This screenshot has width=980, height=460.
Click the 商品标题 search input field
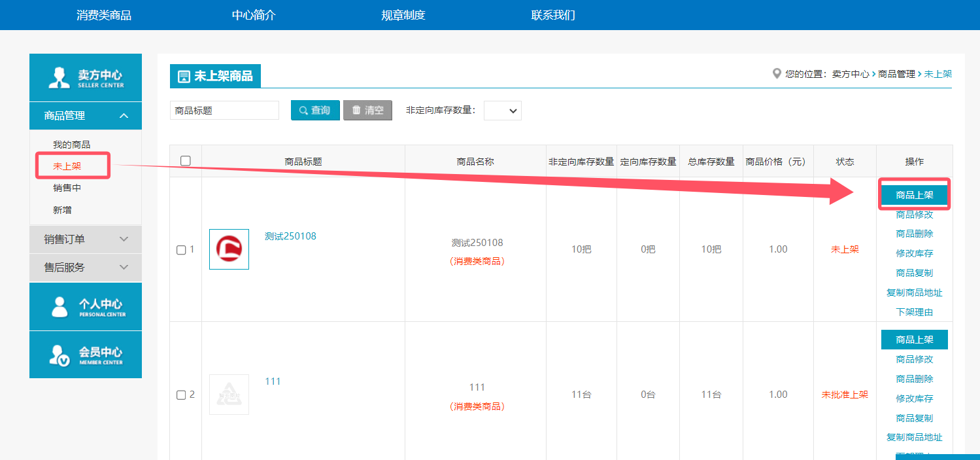(224, 111)
